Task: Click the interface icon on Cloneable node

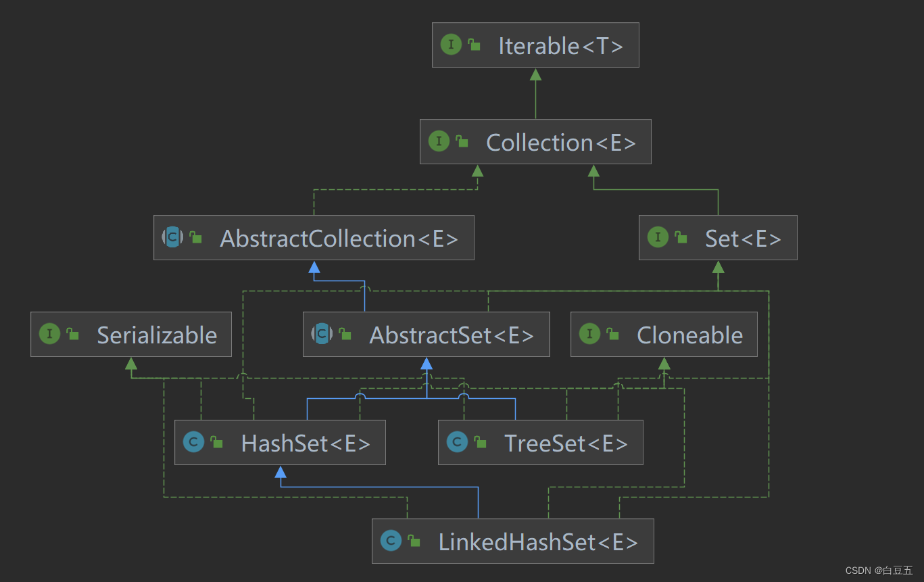Action: coord(589,333)
